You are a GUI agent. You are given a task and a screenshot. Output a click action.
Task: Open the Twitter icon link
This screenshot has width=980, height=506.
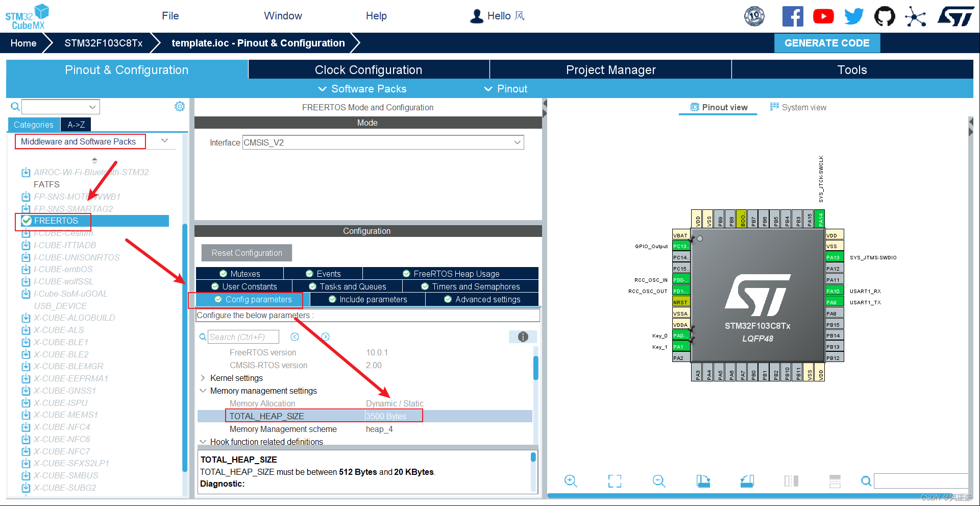[x=854, y=16]
